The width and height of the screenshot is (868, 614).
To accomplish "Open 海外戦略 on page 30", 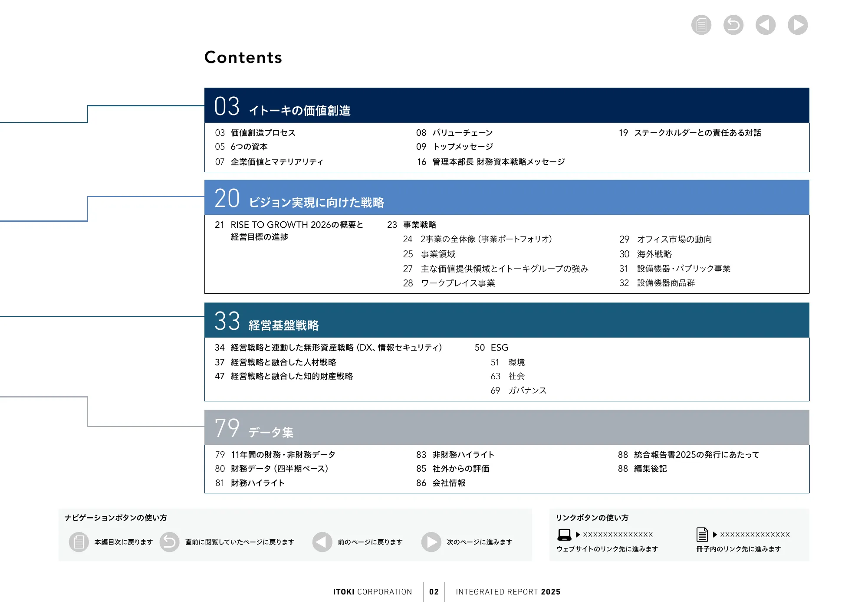I will point(654,254).
